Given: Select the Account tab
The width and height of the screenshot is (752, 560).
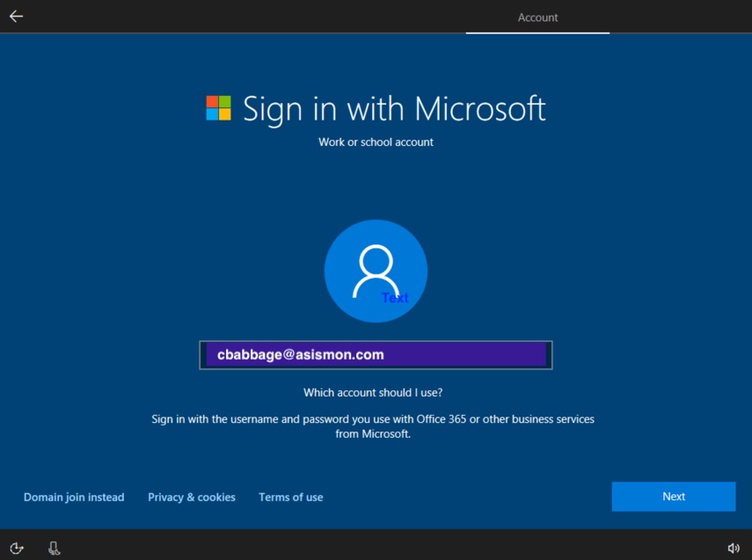Looking at the screenshot, I should (537, 18).
